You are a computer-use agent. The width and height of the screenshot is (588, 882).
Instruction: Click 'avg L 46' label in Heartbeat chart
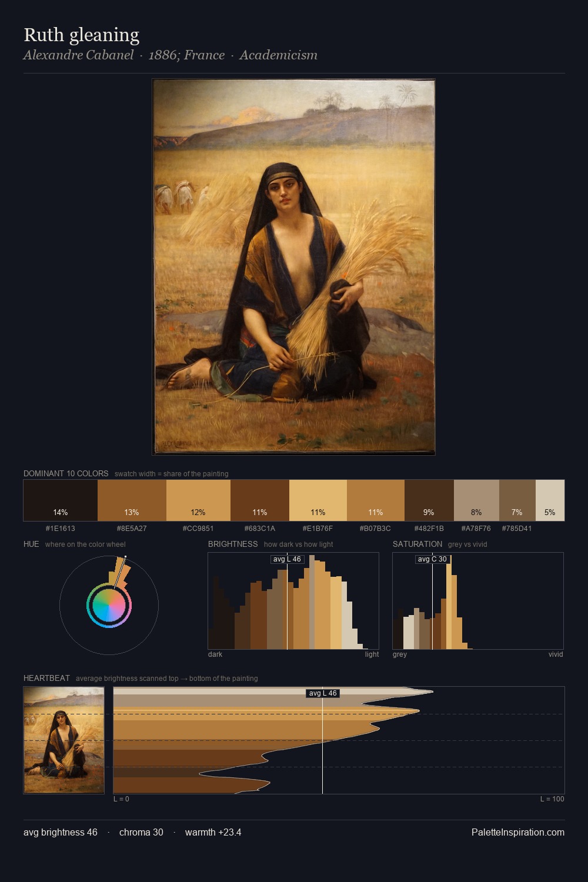click(323, 693)
